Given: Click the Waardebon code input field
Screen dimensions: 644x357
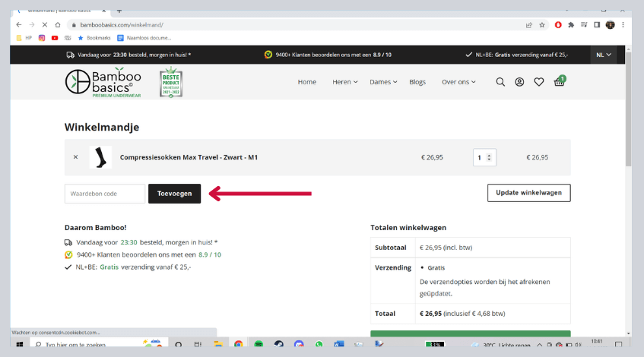Looking at the screenshot, I should pyautogui.click(x=105, y=194).
